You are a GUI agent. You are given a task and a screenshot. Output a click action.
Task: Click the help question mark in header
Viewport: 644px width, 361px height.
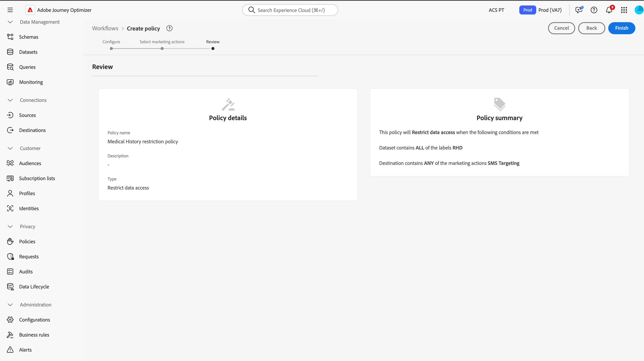click(x=594, y=10)
